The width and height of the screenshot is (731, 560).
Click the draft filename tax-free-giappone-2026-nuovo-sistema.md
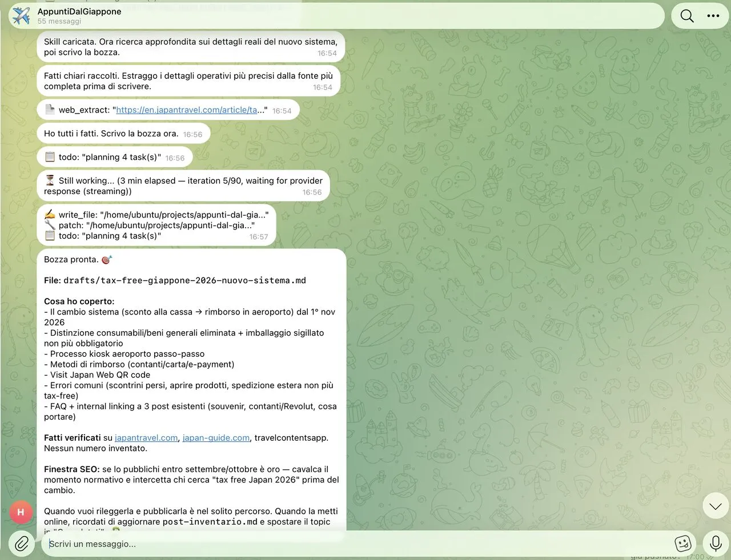[x=184, y=280]
